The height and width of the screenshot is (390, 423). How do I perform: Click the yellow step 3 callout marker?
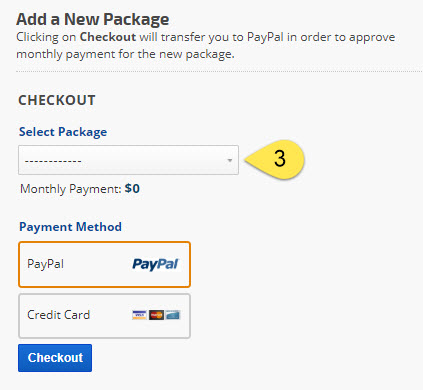point(275,159)
